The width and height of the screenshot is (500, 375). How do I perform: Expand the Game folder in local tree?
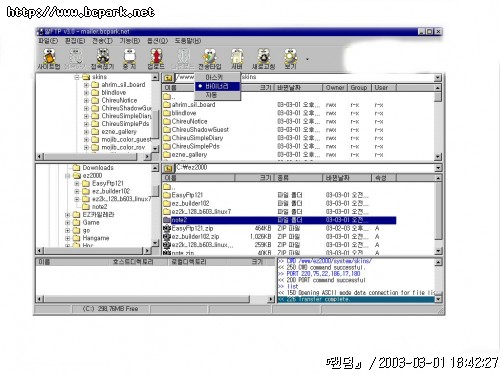[68, 223]
